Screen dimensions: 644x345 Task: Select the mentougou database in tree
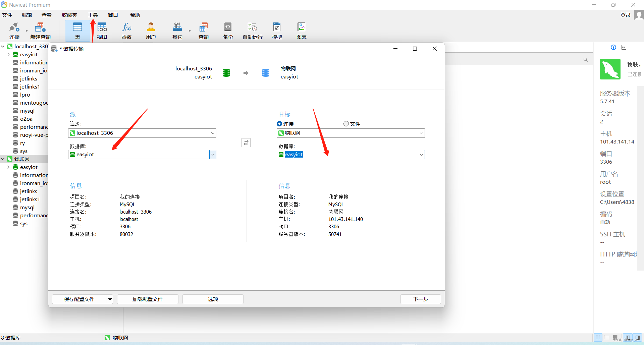point(34,103)
